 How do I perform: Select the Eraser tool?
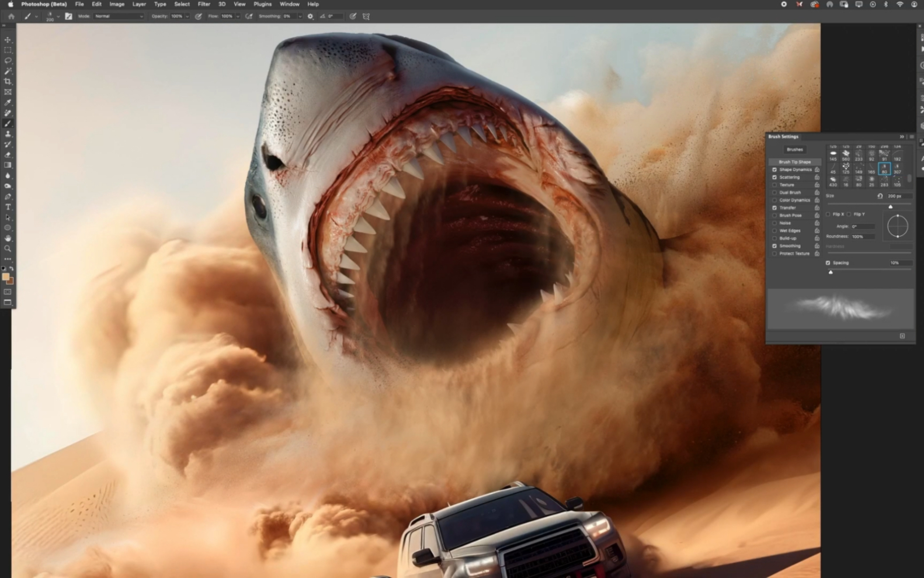8,155
